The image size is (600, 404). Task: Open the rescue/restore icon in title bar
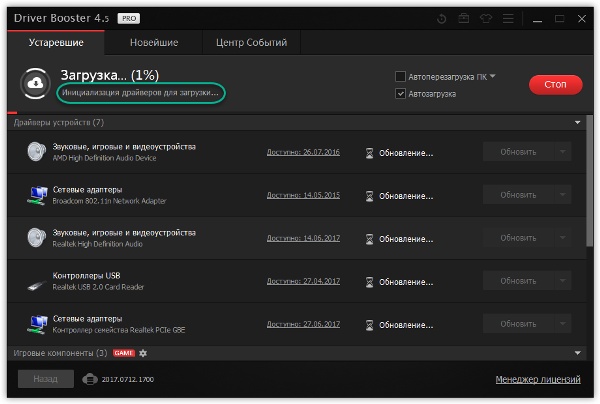pos(442,18)
